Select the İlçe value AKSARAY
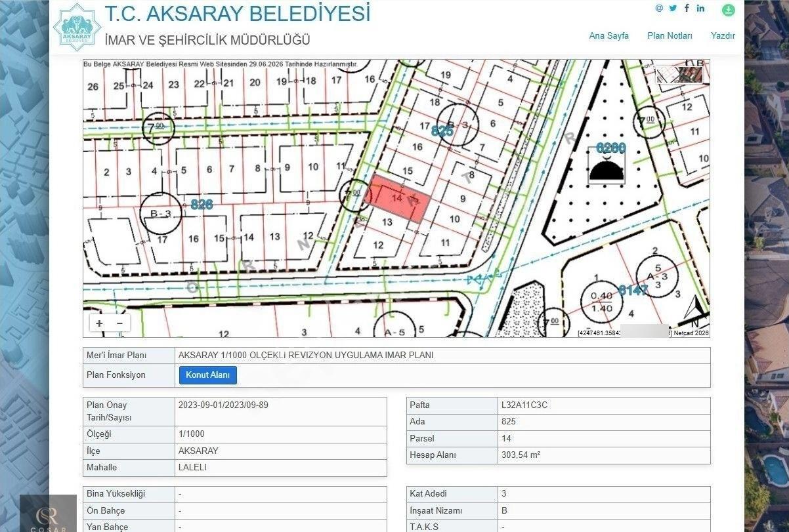The width and height of the screenshot is (789, 532). [x=198, y=451]
